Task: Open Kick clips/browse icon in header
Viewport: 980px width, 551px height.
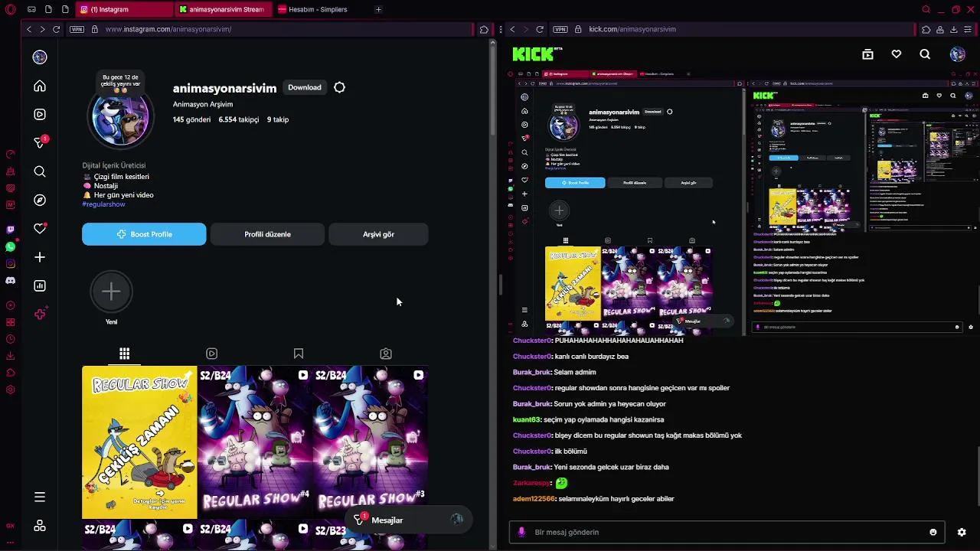Action: pos(867,54)
